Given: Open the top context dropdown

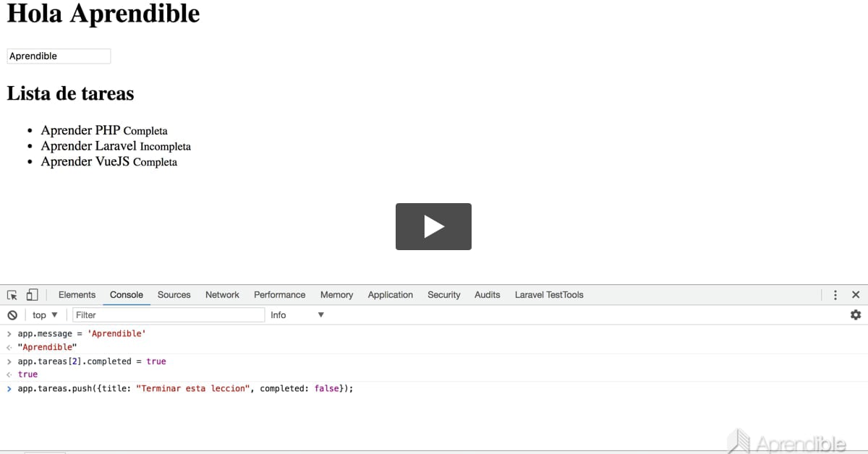Looking at the screenshot, I should 45,315.
